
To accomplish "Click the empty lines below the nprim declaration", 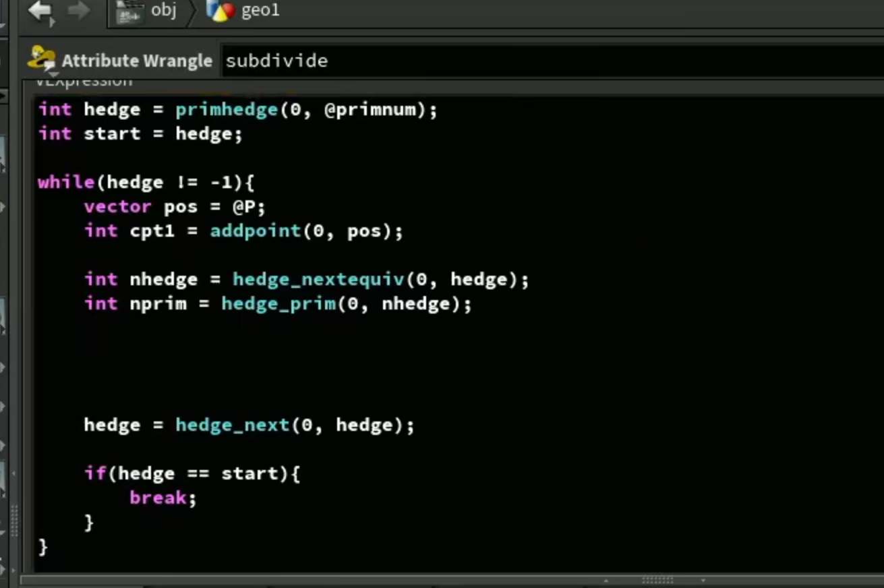I will [x=459, y=364].
